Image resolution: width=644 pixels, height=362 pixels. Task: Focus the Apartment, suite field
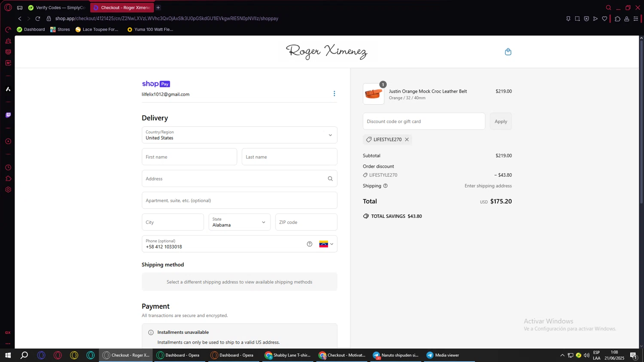[239, 200]
